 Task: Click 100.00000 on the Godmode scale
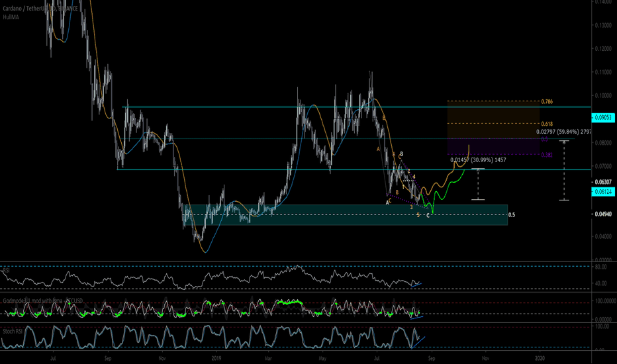coord(606,301)
